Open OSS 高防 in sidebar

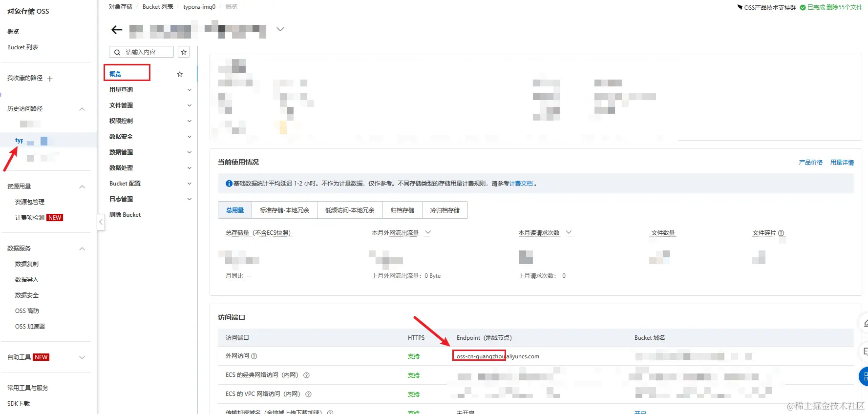tap(27, 311)
